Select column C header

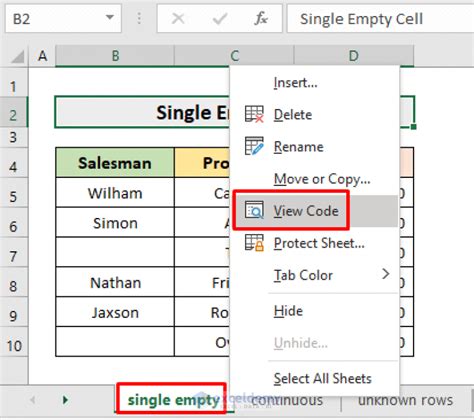click(x=235, y=56)
